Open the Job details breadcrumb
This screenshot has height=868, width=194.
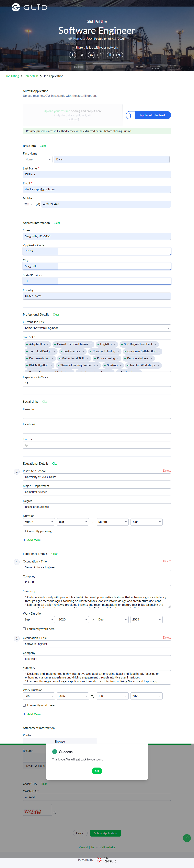click(31, 76)
